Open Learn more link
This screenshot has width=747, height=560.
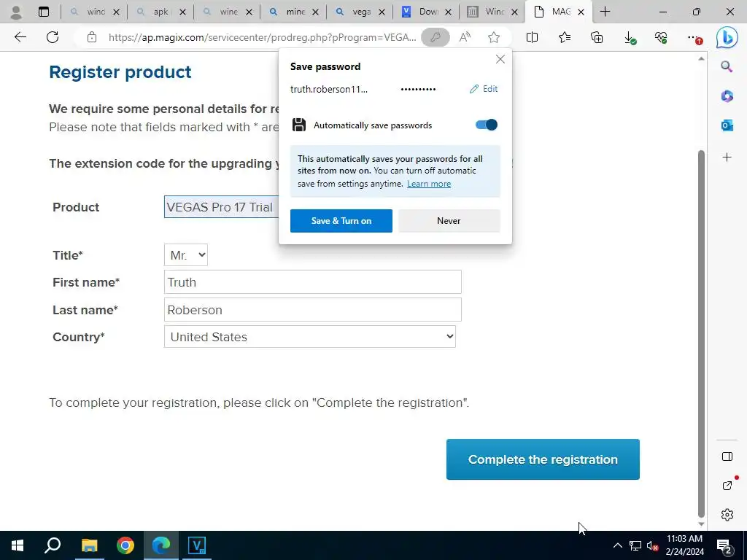(429, 184)
